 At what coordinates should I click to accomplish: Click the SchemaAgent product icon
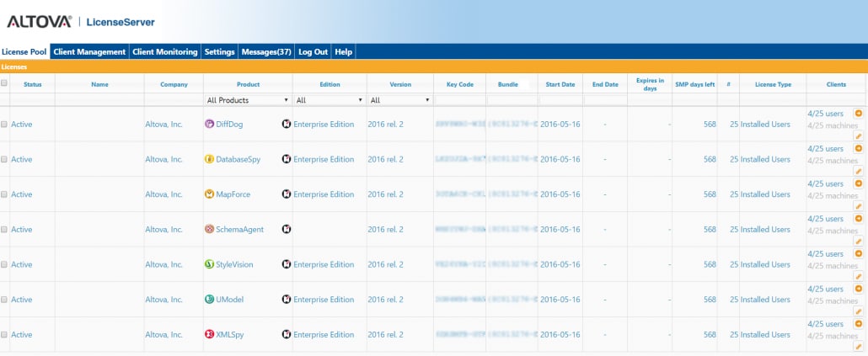coord(209,229)
